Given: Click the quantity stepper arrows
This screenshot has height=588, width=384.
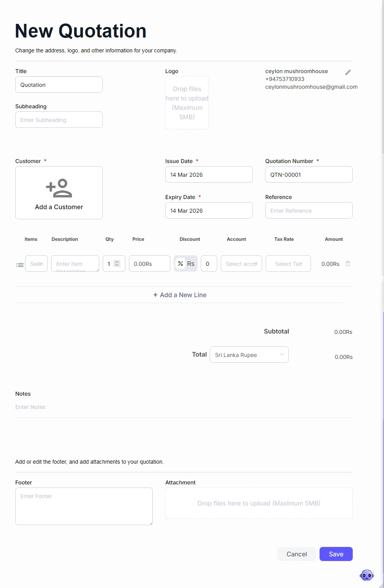Looking at the screenshot, I should [x=117, y=264].
